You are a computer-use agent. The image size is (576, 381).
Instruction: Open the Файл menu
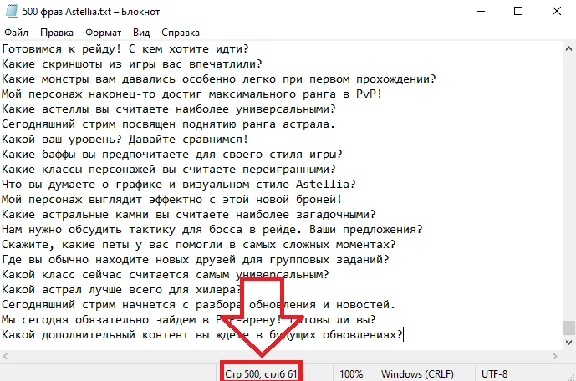[16, 33]
